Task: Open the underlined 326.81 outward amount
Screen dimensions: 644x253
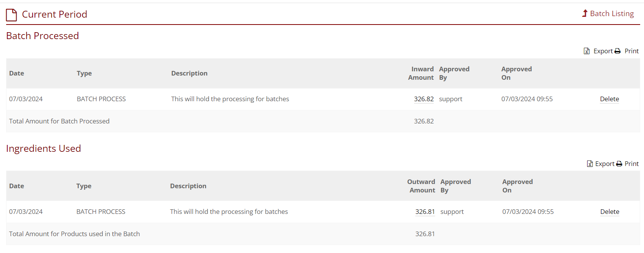Action: click(x=425, y=212)
